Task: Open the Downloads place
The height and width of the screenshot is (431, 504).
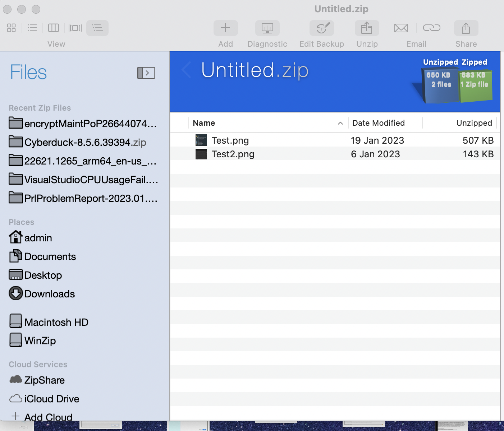Action: click(x=42, y=294)
